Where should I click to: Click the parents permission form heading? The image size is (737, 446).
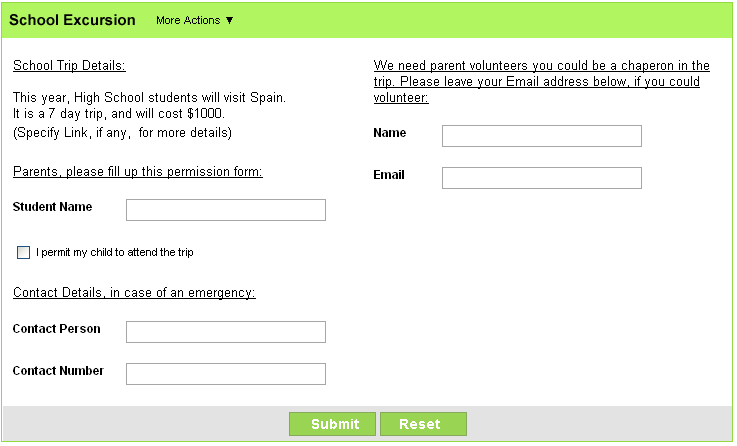coord(137,172)
